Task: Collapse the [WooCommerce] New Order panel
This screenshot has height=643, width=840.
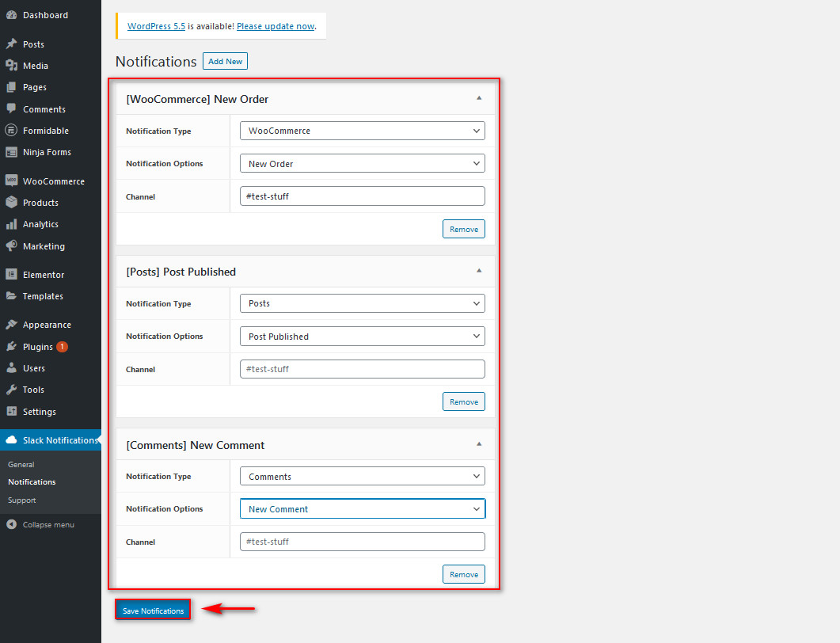Action: tap(479, 98)
